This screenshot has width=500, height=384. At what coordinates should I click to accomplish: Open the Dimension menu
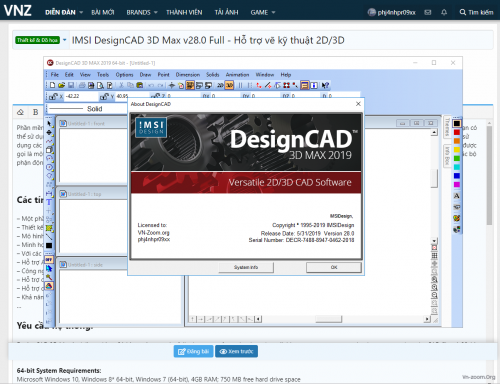coord(188,75)
